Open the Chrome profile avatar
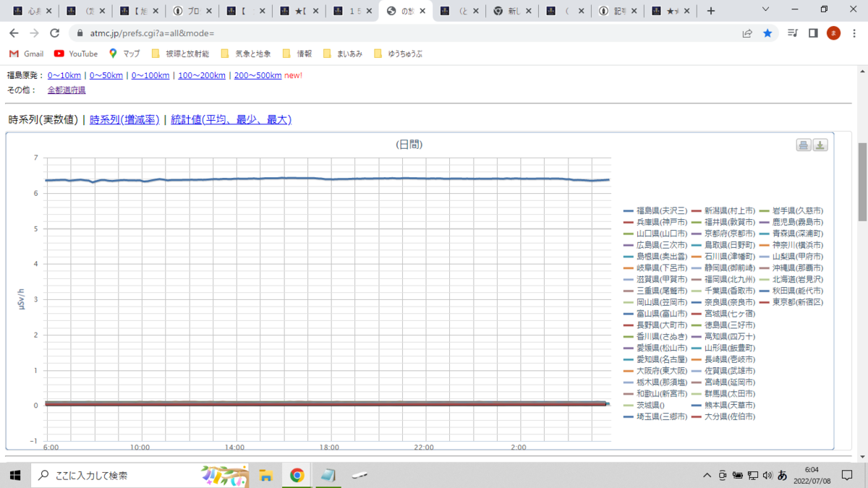Screen dimensions: 868x488 [833, 33]
